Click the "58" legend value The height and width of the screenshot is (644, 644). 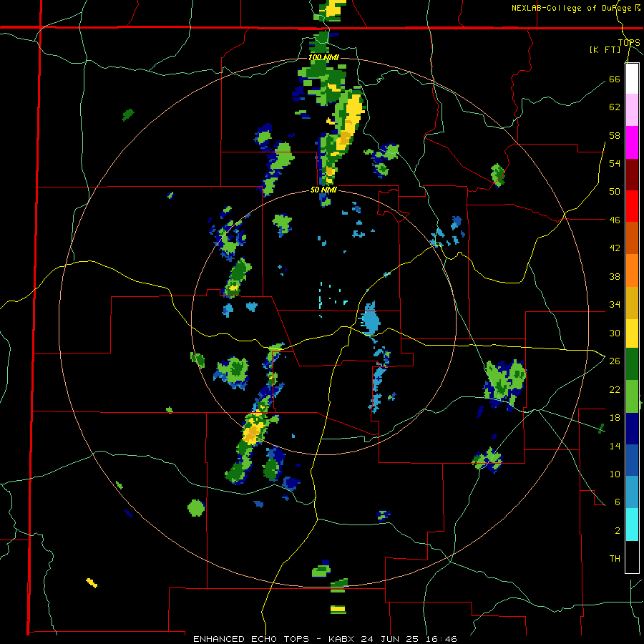pyautogui.click(x=615, y=135)
